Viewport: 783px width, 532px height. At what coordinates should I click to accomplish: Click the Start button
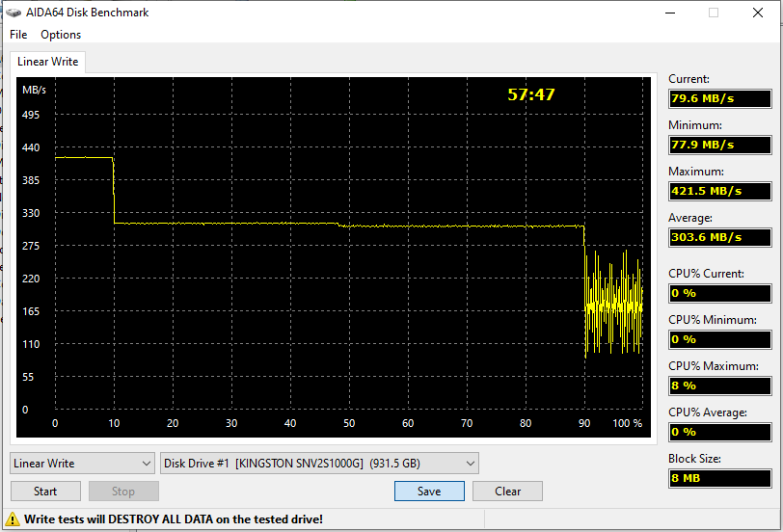click(45, 492)
